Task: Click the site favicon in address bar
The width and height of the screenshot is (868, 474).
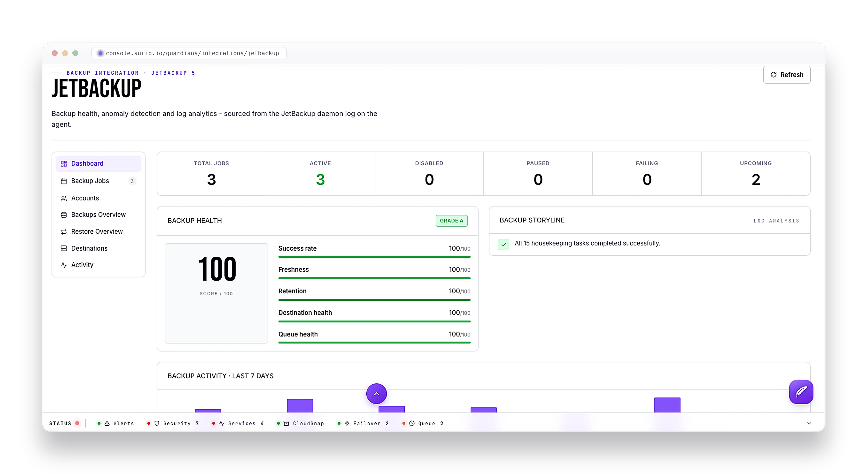Action: 100,53
